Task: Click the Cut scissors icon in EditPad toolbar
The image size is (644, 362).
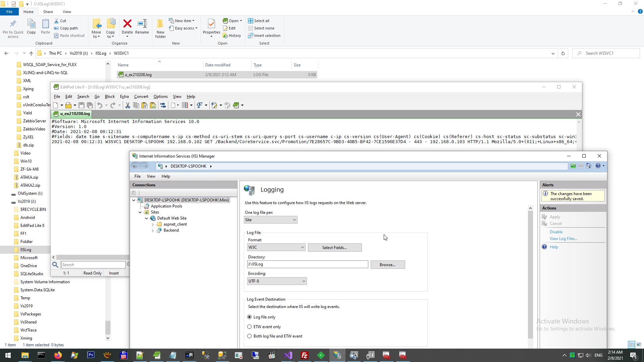Action: pos(127,105)
